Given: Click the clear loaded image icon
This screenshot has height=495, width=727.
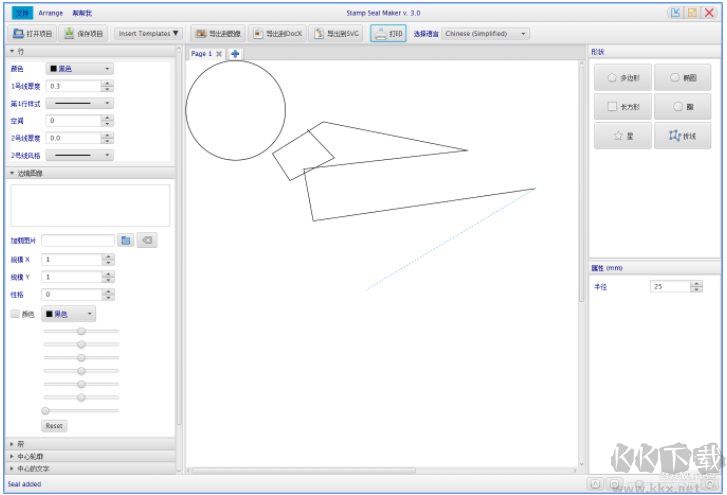Looking at the screenshot, I should coord(146,241).
